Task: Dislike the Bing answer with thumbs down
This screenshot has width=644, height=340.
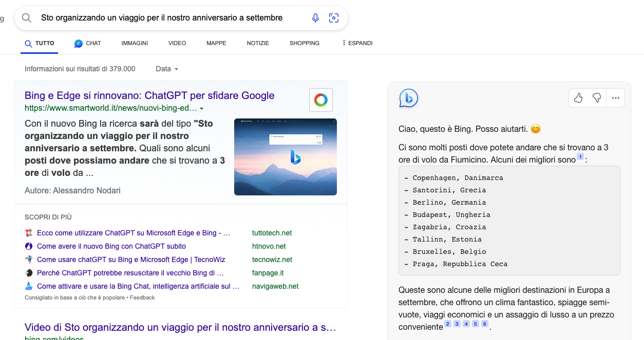Action: point(597,98)
